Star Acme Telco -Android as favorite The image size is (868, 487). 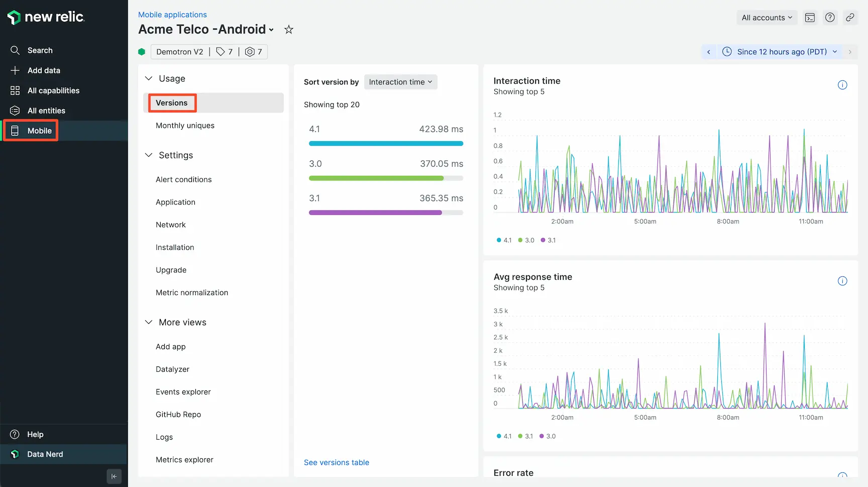288,30
